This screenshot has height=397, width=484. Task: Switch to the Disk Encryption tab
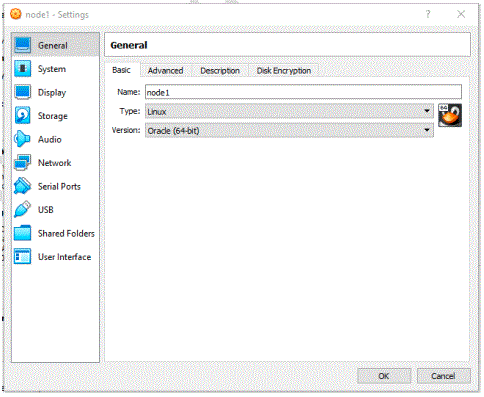tap(284, 71)
